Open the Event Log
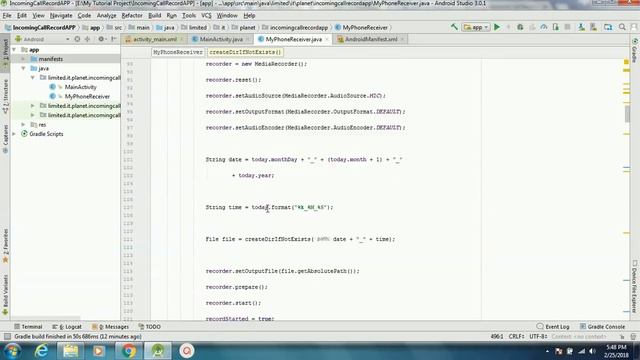Image resolution: width=640 pixels, height=360 pixels. [x=553, y=327]
